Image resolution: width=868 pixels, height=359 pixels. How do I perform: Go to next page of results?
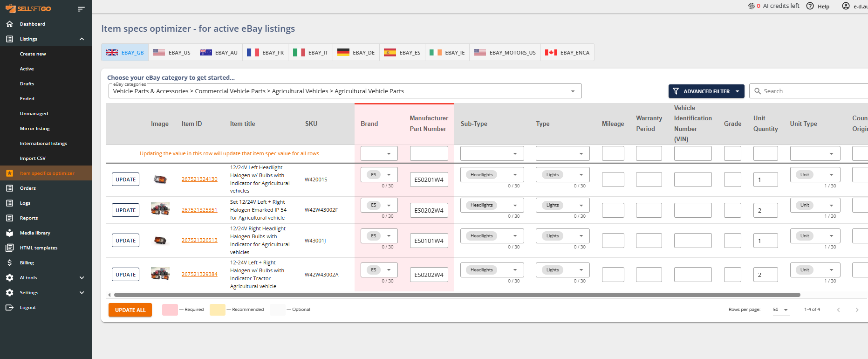click(x=856, y=310)
